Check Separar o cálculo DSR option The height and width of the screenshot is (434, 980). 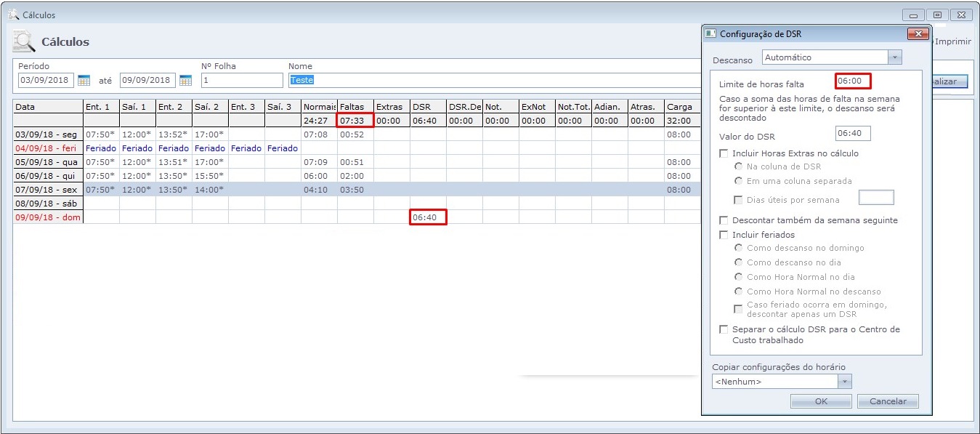(724, 329)
